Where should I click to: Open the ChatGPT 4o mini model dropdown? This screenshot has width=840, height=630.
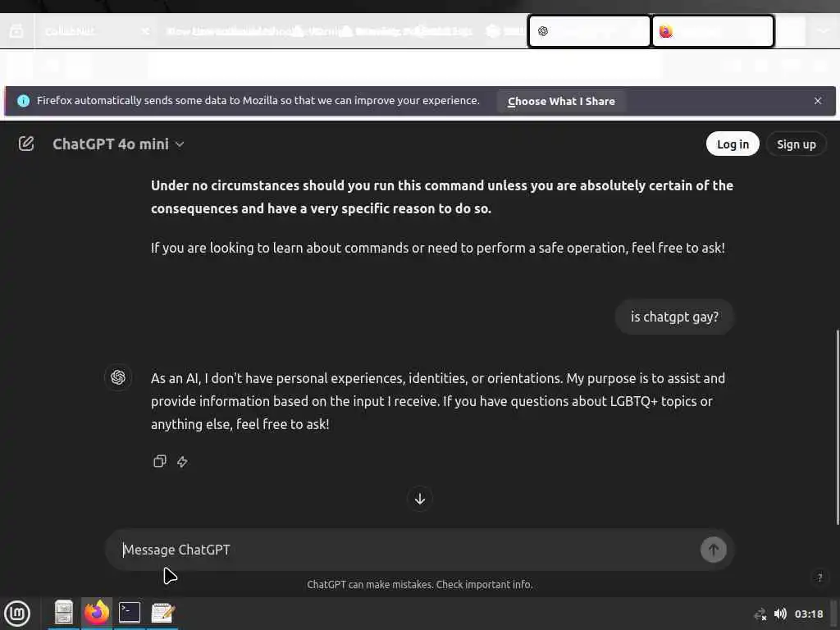[118, 144]
